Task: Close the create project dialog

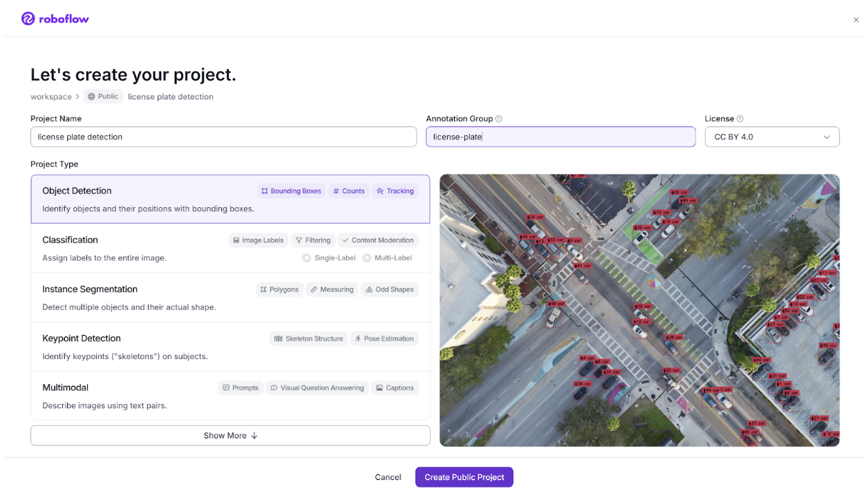Action: (856, 20)
